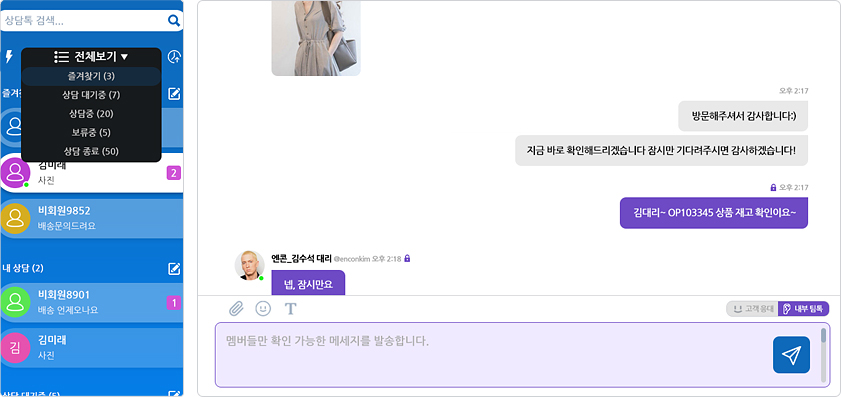This screenshot has height=397, width=841.
Task: Open the dress product photo in chat
Action: [316, 38]
